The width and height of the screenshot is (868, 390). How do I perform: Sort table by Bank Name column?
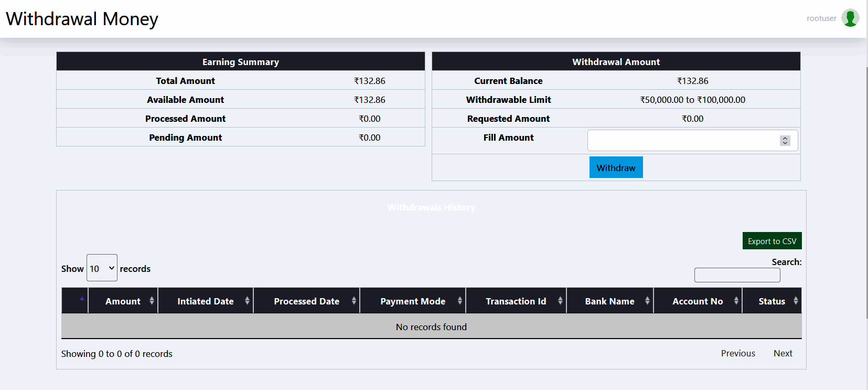point(610,301)
